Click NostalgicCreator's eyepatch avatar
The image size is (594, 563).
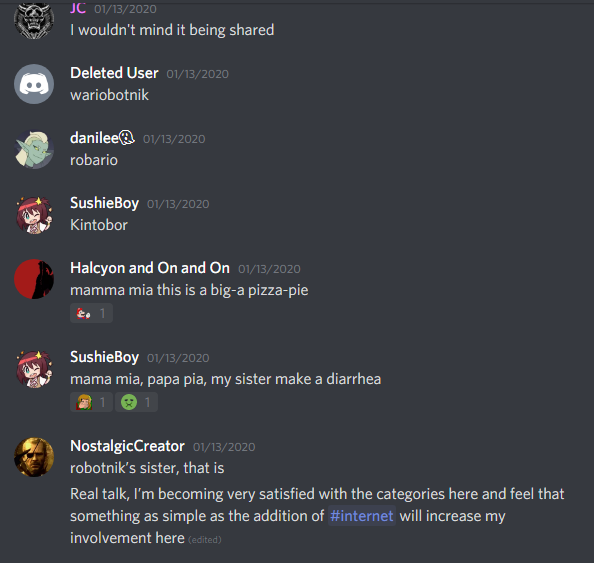click(x=34, y=457)
